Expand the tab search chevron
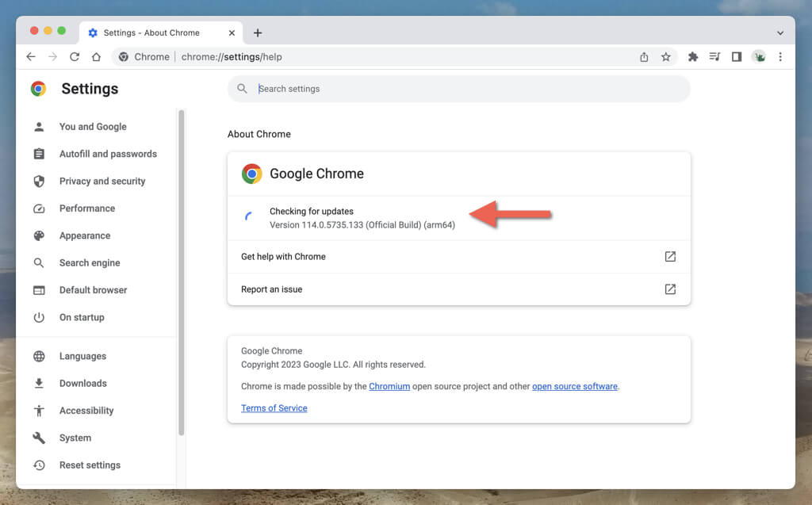Screen dimensions: 812x505 [780, 33]
